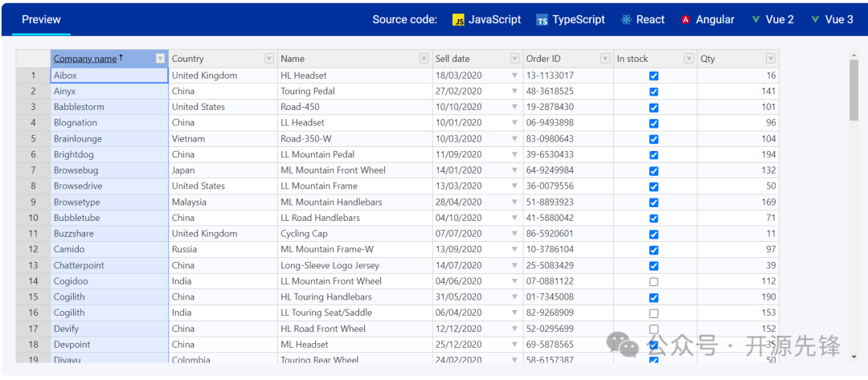868x380 pixels.
Task: Toggle In stock checkbox for Camido row
Action: pyautogui.click(x=653, y=250)
